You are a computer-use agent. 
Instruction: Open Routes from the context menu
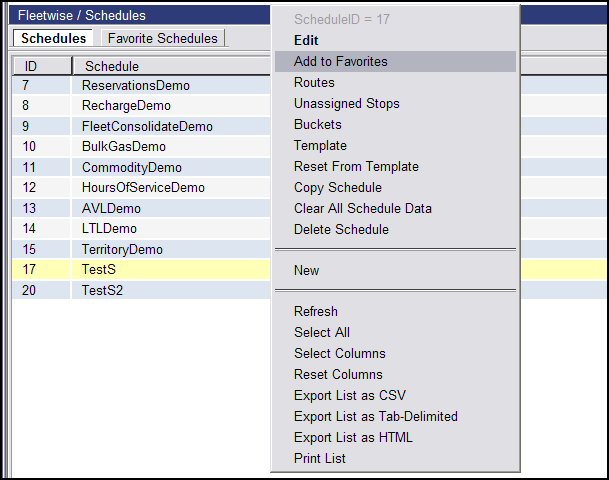[395, 82]
